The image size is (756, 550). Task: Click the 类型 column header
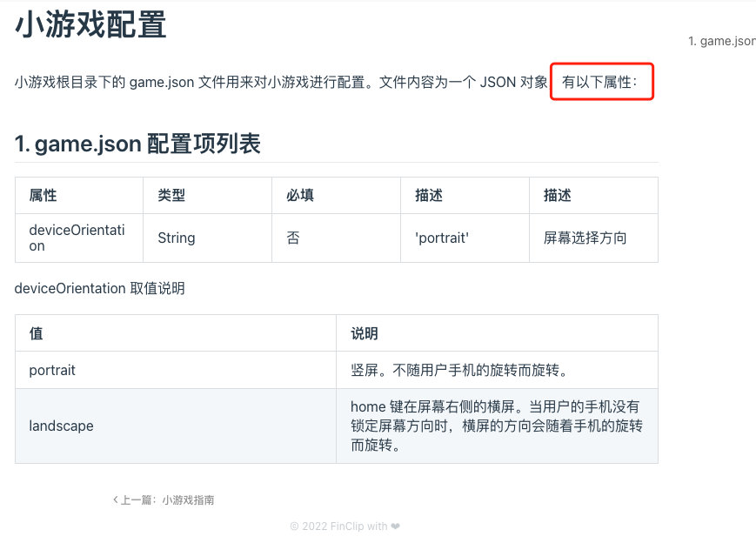tap(171, 196)
